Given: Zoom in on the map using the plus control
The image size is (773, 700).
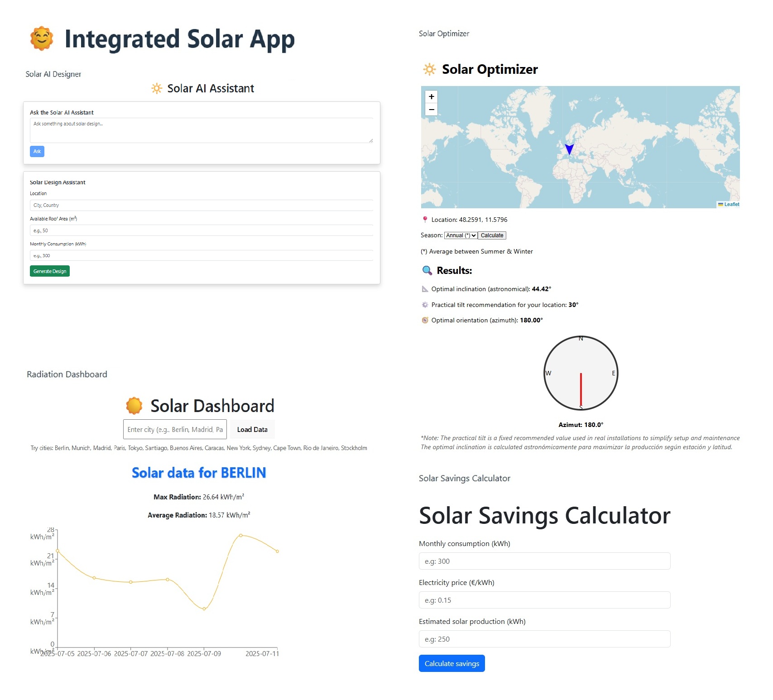Looking at the screenshot, I should (431, 96).
